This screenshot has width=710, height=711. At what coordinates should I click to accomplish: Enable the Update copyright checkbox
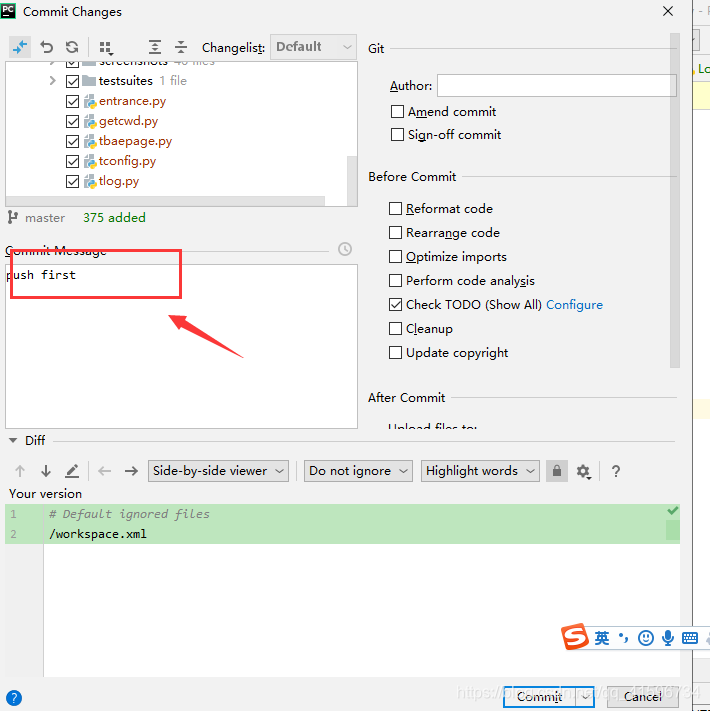(395, 352)
